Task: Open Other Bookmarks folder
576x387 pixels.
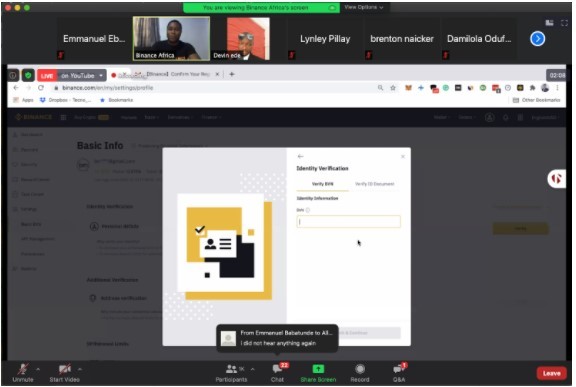Action: [x=536, y=100]
